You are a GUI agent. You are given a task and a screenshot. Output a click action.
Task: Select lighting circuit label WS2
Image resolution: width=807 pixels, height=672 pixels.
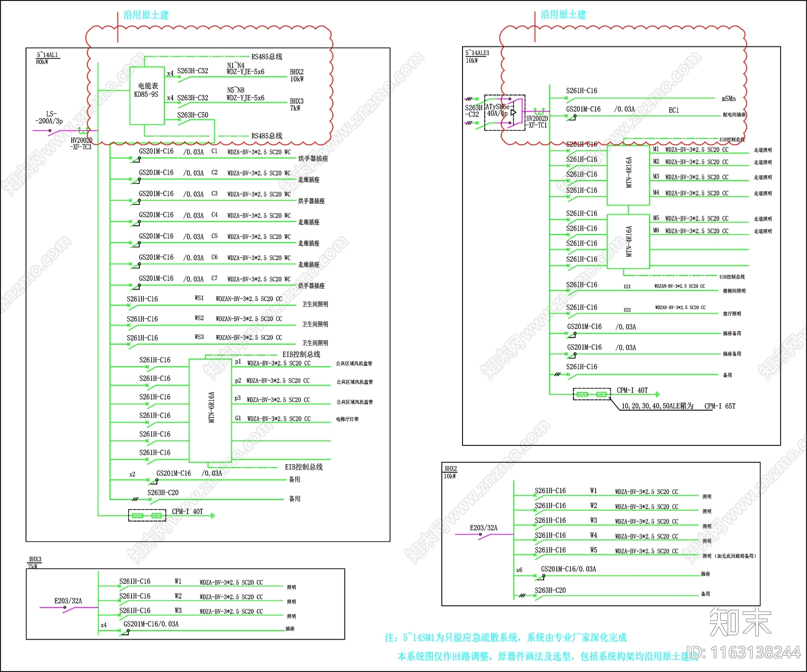pos(199,318)
